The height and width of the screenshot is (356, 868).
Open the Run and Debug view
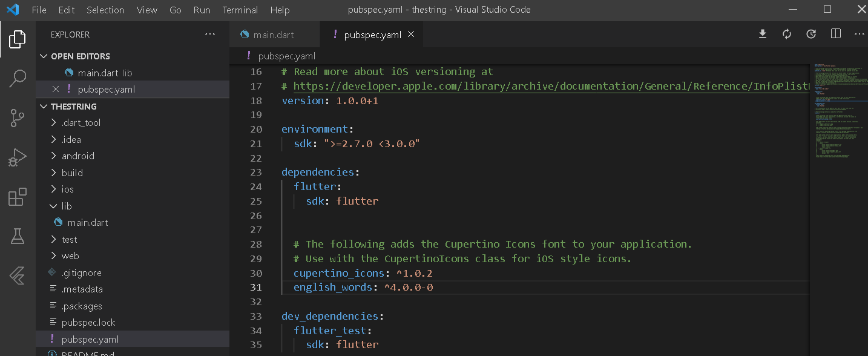(18, 157)
